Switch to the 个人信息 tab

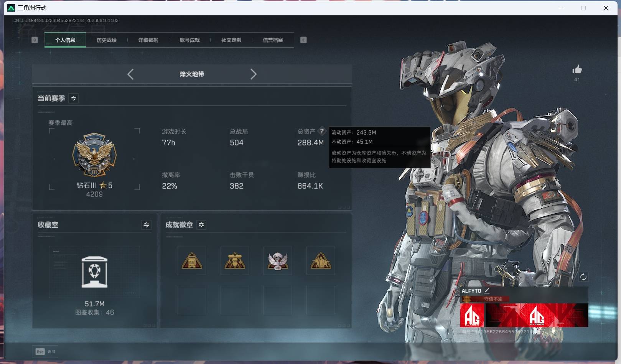(65, 40)
